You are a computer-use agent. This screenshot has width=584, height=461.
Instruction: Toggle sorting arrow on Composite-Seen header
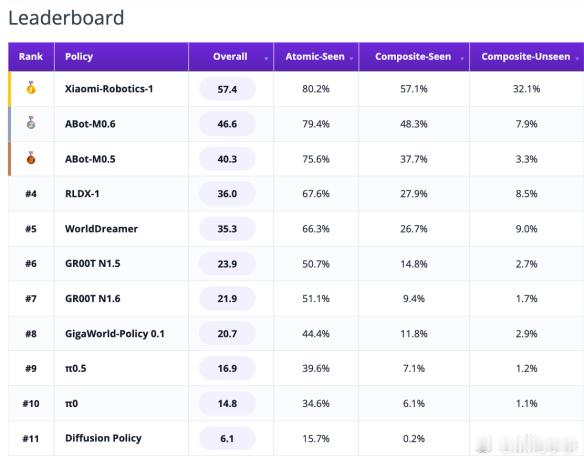pos(462,58)
